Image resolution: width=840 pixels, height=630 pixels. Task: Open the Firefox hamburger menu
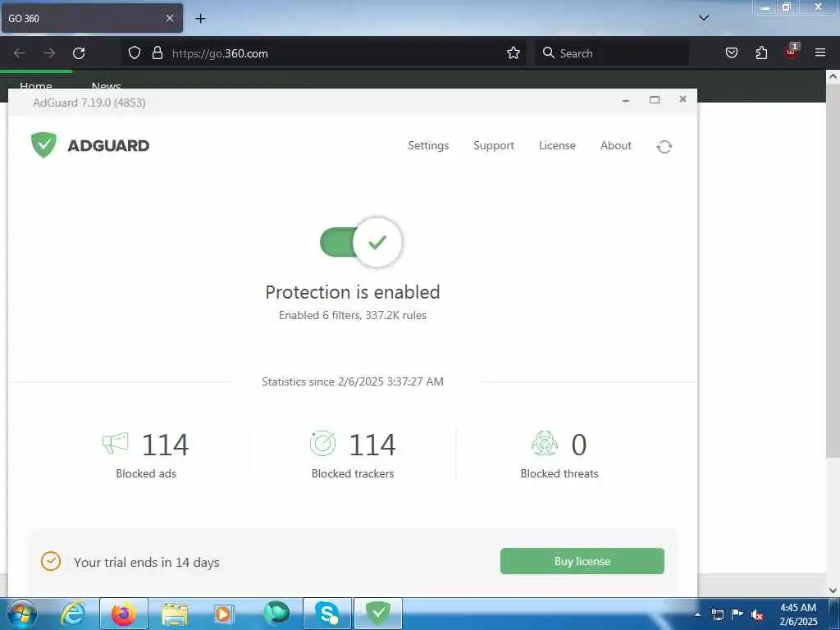pos(820,52)
